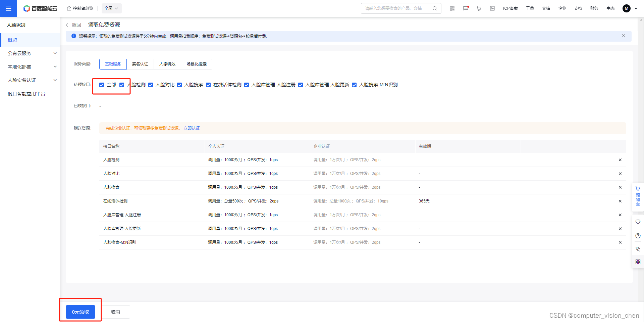This screenshot has width=644, height=322.
Task: Remove the 人脸对比 row
Action: click(x=620, y=174)
